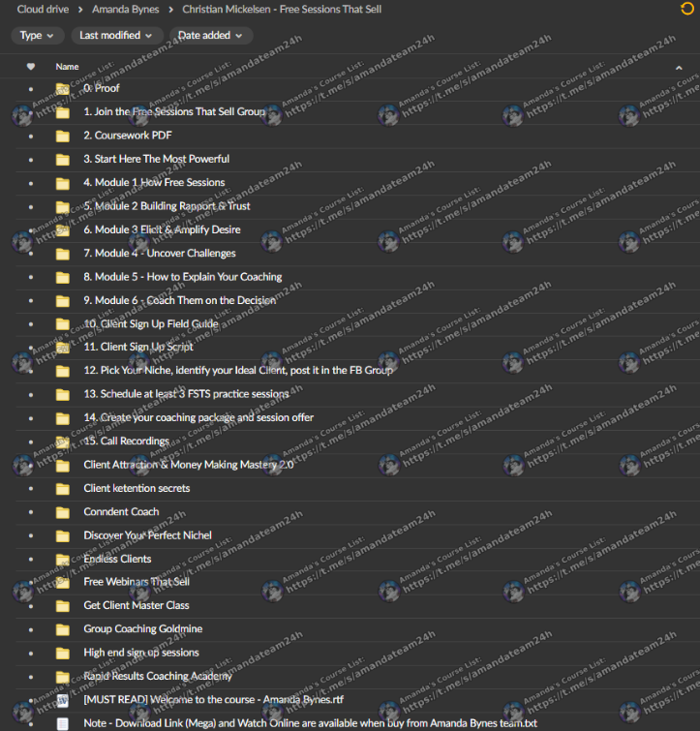Click favorite dot for 3. Start Here
This screenshot has width=700, height=731.
point(31,160)
